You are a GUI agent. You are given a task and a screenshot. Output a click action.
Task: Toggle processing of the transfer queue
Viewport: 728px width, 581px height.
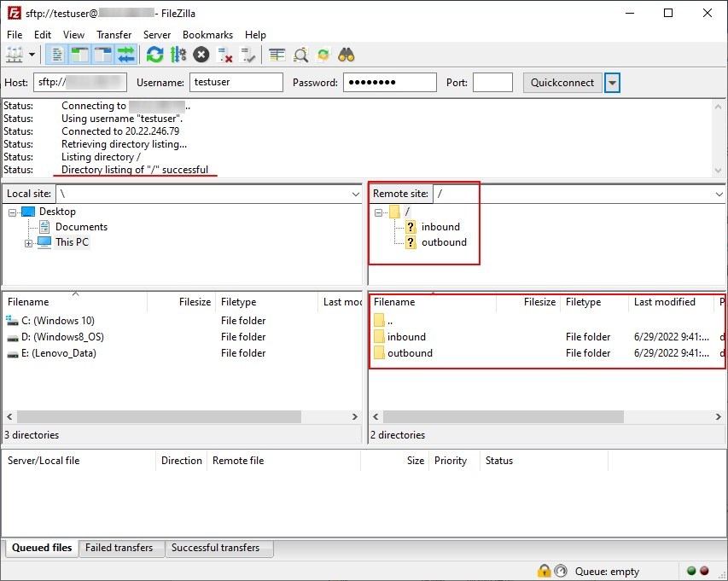point(178,55)
